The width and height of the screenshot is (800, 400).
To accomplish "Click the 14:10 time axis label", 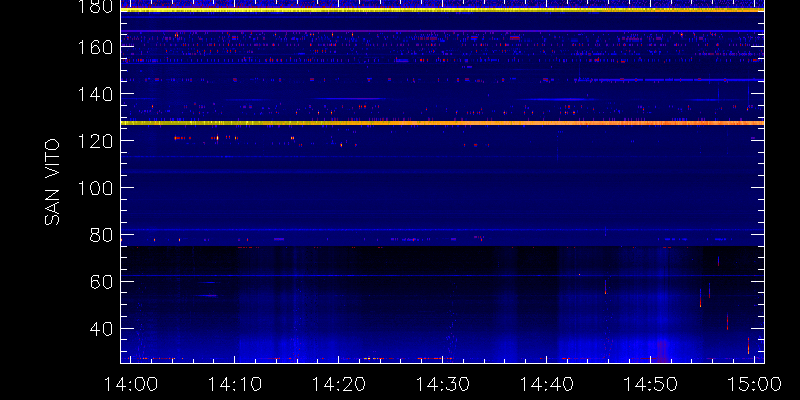I will pyautogui.click(x=234, y=384).
